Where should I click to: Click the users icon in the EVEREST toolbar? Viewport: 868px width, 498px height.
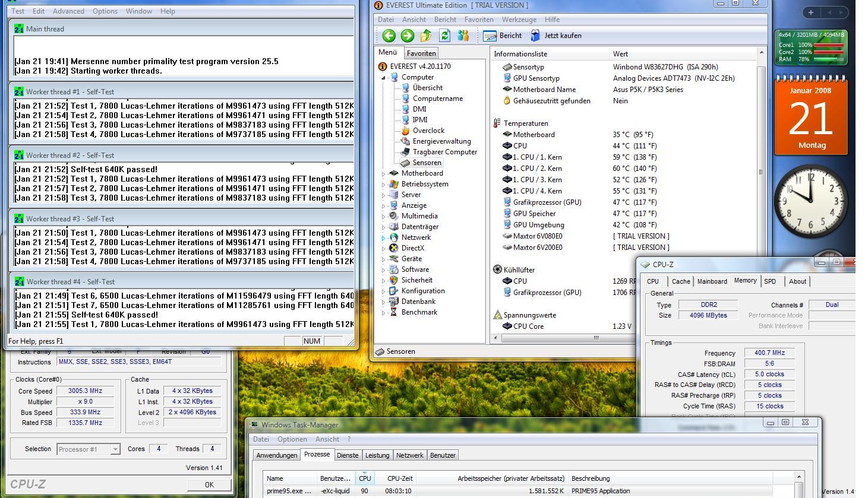463,36
